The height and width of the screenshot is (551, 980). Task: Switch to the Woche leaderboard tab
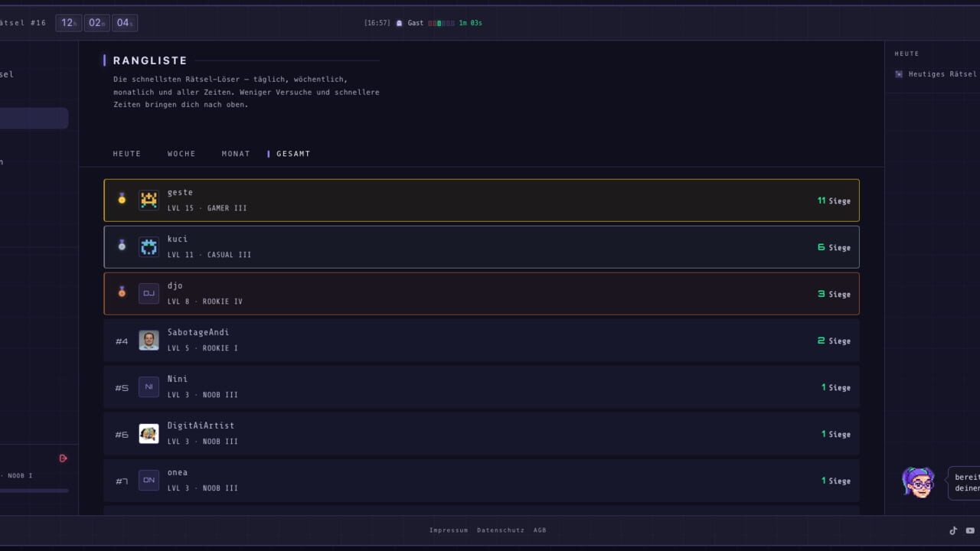181,154
